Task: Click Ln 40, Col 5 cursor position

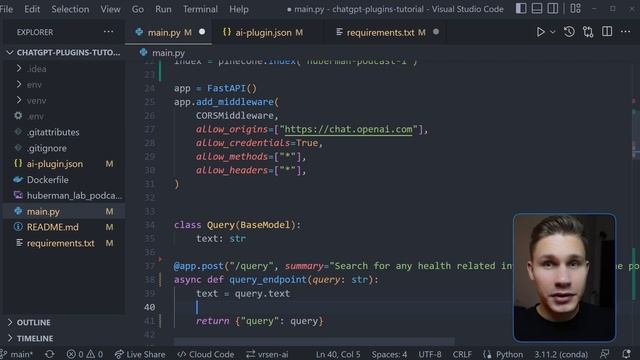Action: click(x=338, y=354)
